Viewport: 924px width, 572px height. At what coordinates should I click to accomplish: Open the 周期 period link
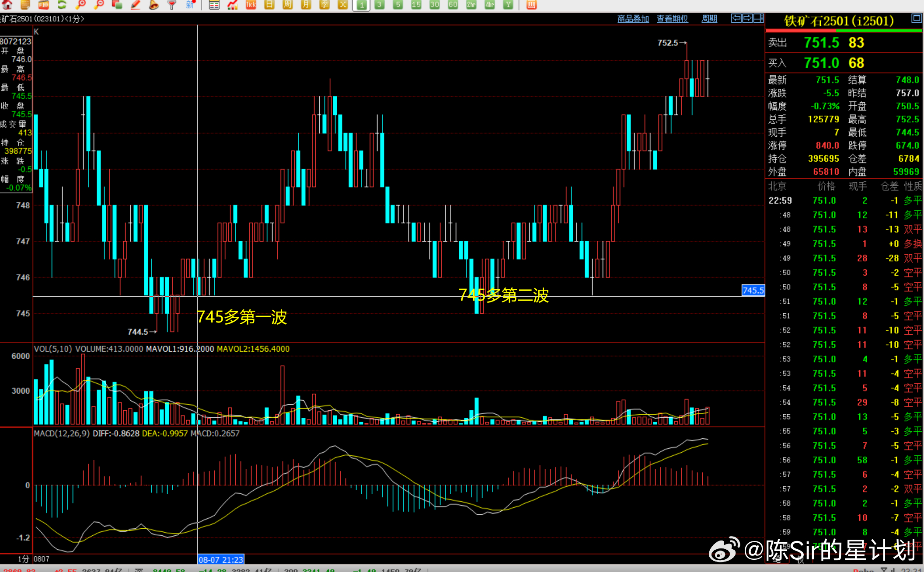pos(709,19)
